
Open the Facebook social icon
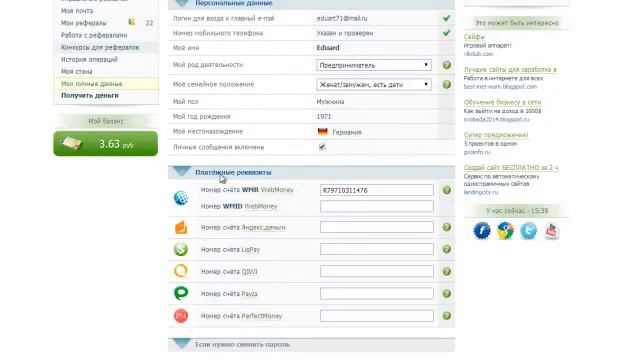482,231
